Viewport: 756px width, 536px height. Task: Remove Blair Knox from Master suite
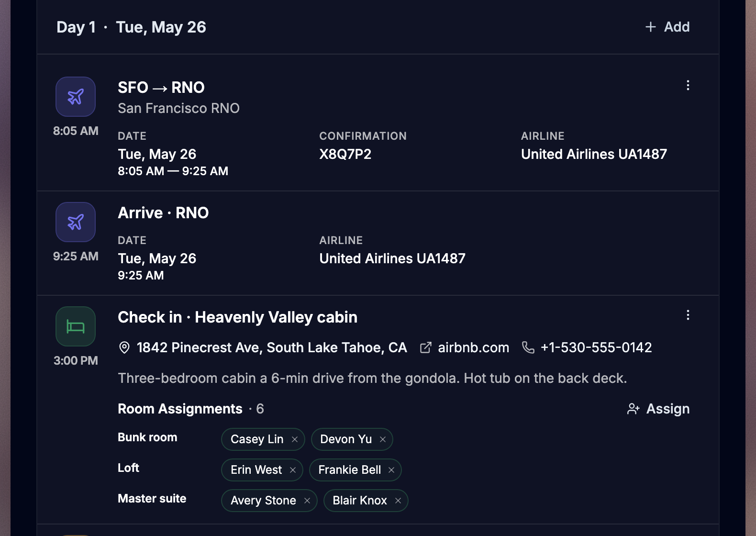tap(398, 501)
